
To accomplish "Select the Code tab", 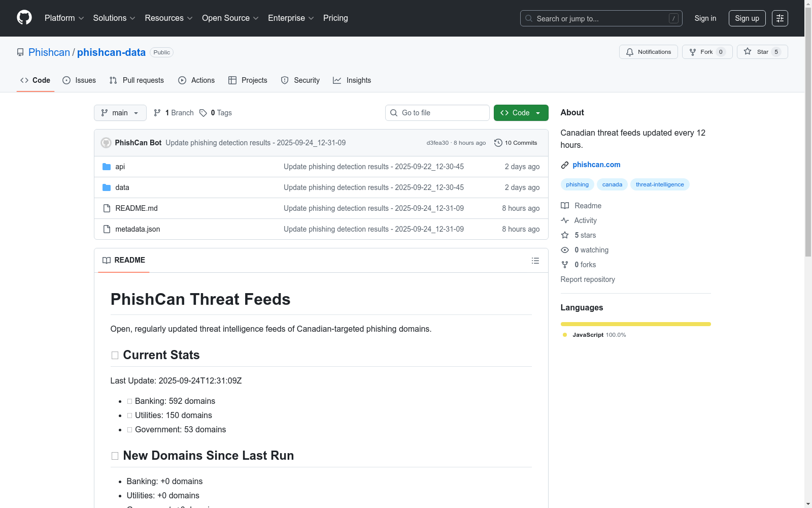I will (36, 80).
